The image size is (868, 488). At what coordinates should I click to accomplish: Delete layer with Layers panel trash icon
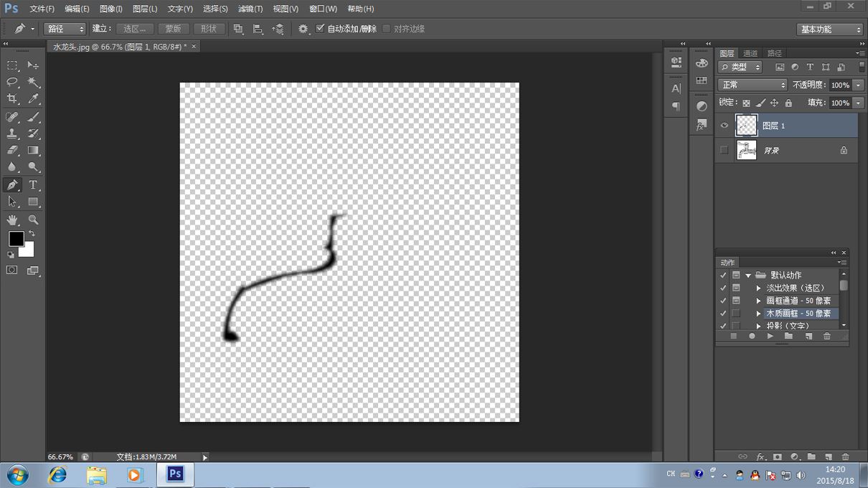(x=845, y=456)
